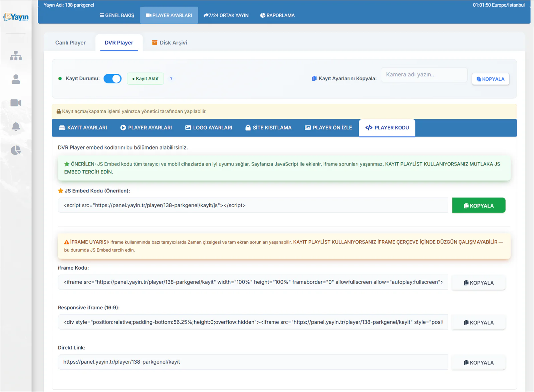Click the Yayin logo
This screenshot has width=534, height=392.
[16, 17]
